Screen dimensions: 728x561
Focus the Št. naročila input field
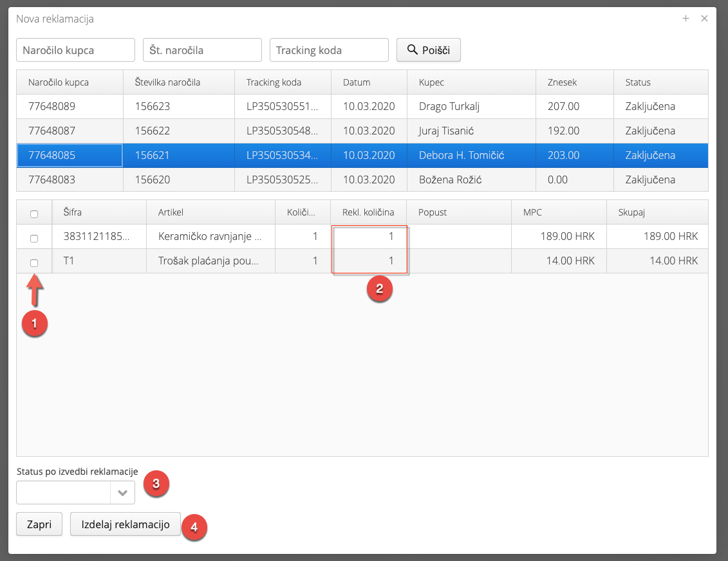(202, 50)
